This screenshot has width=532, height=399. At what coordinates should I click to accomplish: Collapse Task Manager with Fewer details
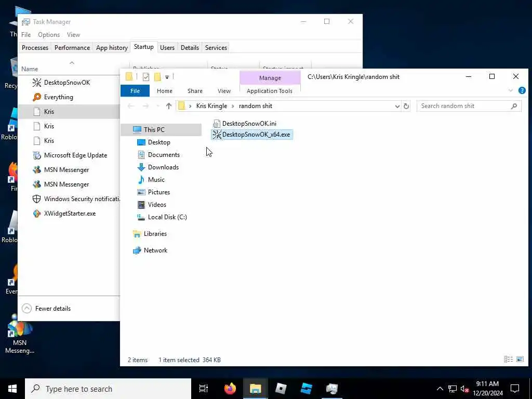pyautogui.click(x=46, y=309)
